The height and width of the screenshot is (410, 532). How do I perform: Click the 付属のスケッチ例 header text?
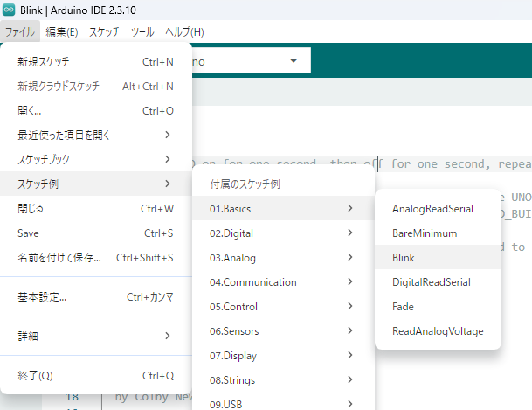(x=245, y=184)
